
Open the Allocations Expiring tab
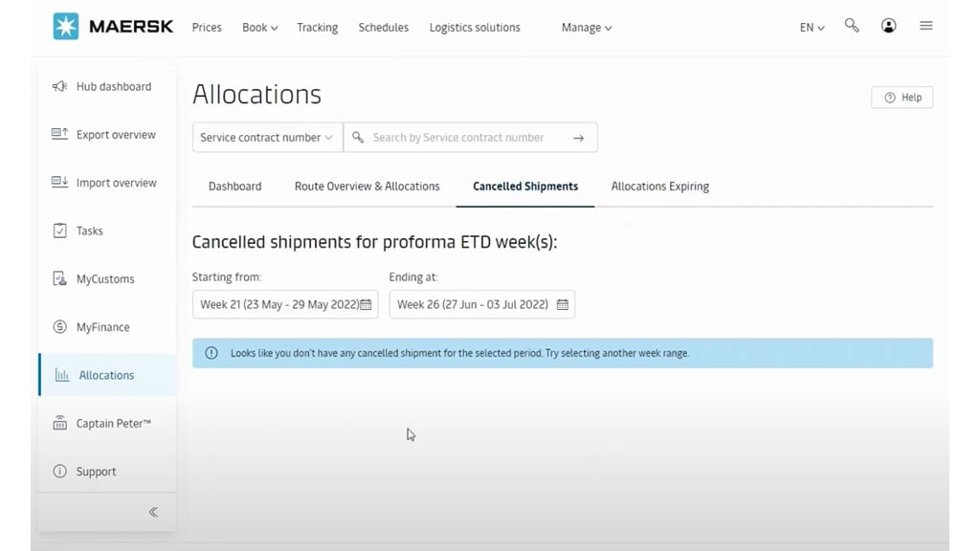pyautogui.click(x=659, y=187)
